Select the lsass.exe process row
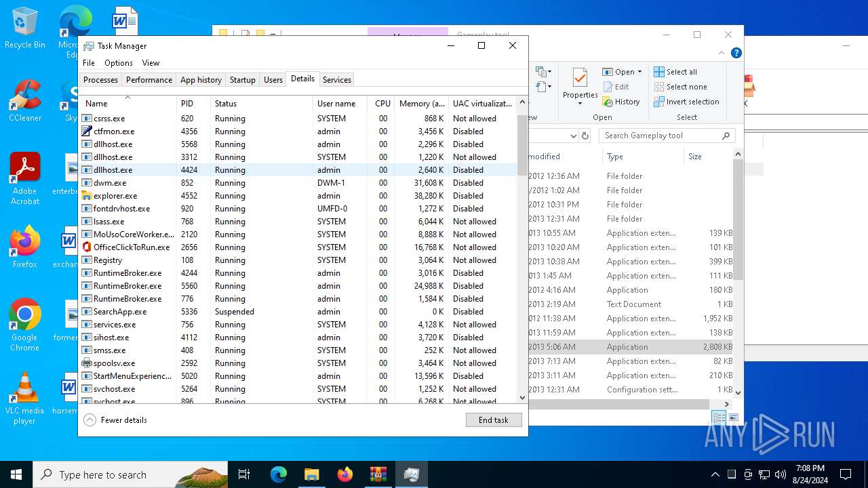The image size is (868, 488). coord(298,222)
